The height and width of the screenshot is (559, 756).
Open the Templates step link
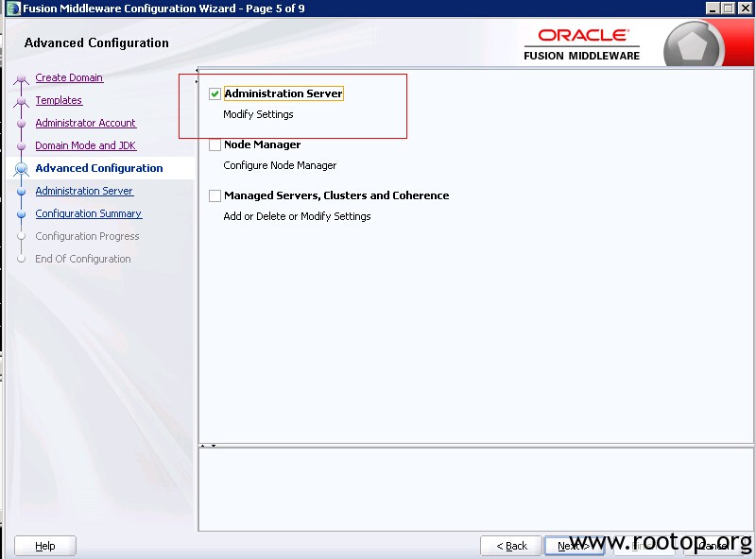point(59,100)
